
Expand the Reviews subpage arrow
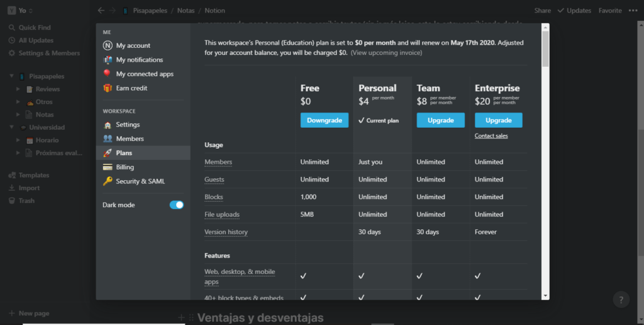click(x=18, y=89)
